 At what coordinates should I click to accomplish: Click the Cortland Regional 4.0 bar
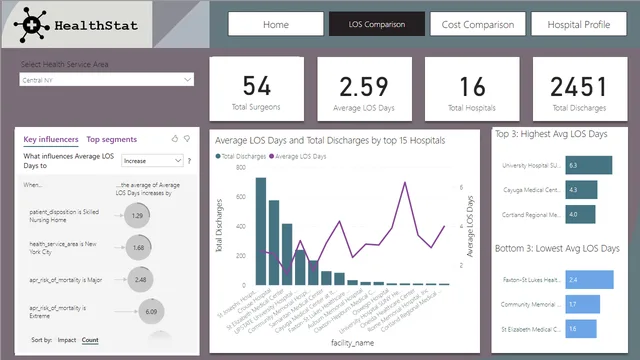[580, 214]
